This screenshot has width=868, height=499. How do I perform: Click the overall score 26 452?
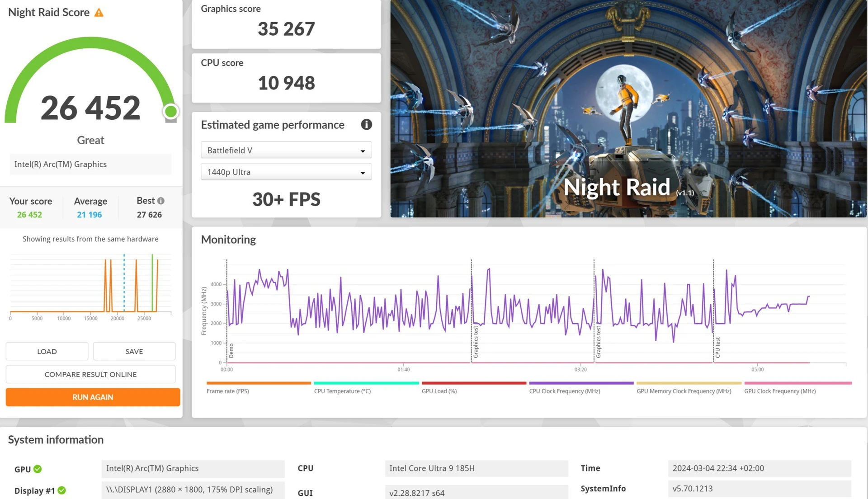click(90, 108)
